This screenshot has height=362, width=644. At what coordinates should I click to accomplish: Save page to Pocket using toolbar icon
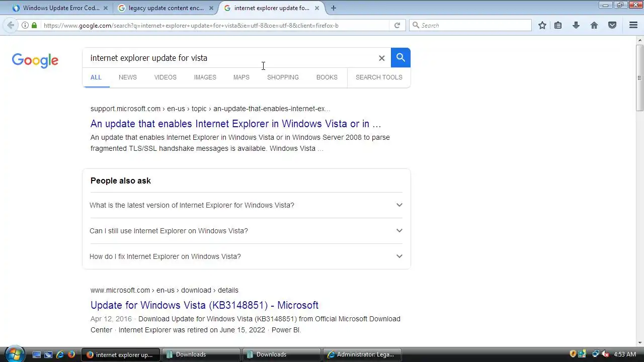[x=612, y=25]
